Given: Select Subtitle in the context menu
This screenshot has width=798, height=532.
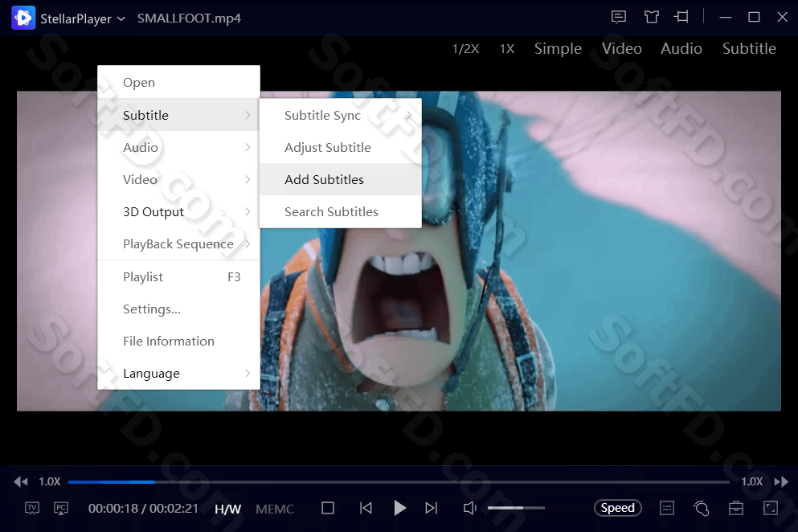Looking at the screenshot, I should pyautogui.click(x=178, y=115).
